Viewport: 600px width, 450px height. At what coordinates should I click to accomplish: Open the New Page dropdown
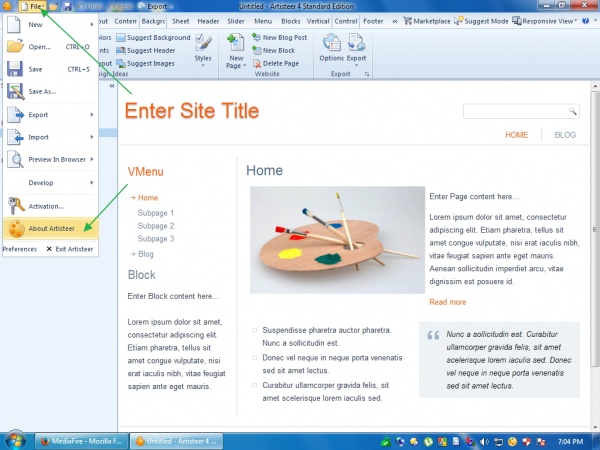coord(236,51)
